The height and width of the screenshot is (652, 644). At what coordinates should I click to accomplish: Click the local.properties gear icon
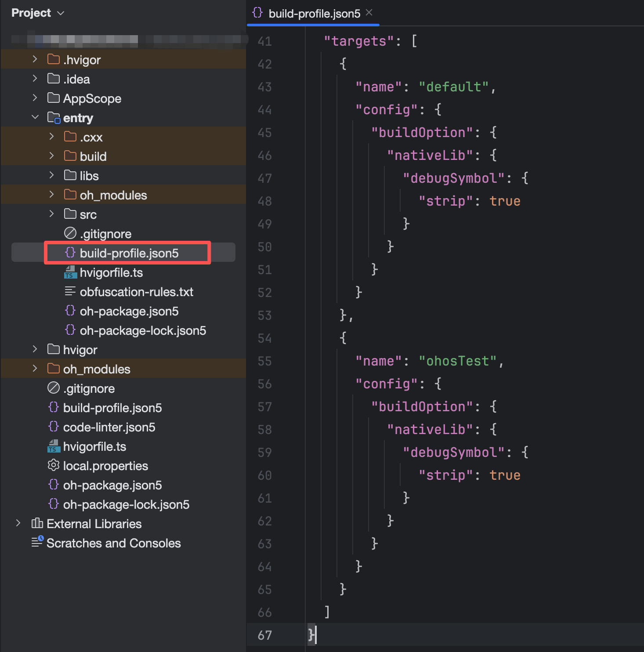(x=53, y=466)
